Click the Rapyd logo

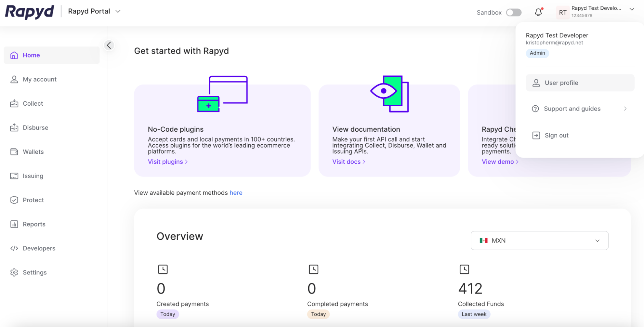click(x=30, y=12)
